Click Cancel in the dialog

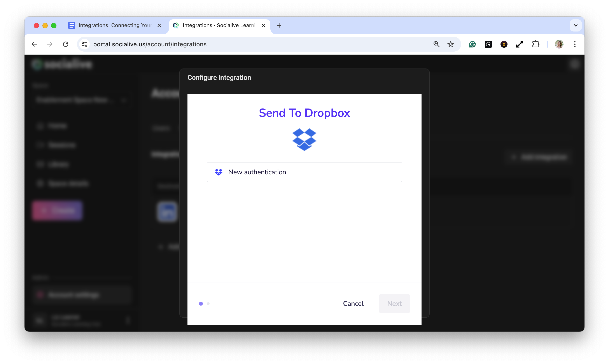353,303
